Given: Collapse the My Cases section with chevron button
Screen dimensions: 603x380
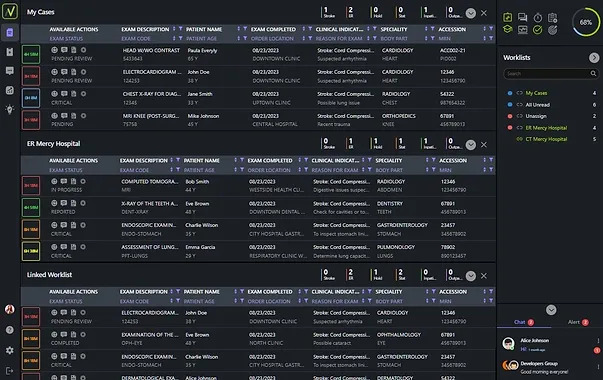Looking at the screenshot, I should [471, 13].
